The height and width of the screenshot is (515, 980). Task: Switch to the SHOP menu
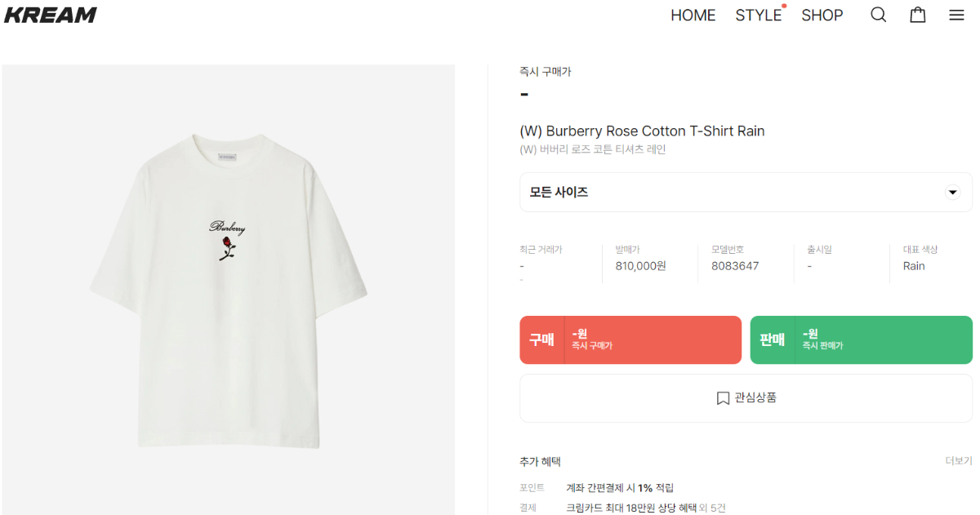[822, 16]
